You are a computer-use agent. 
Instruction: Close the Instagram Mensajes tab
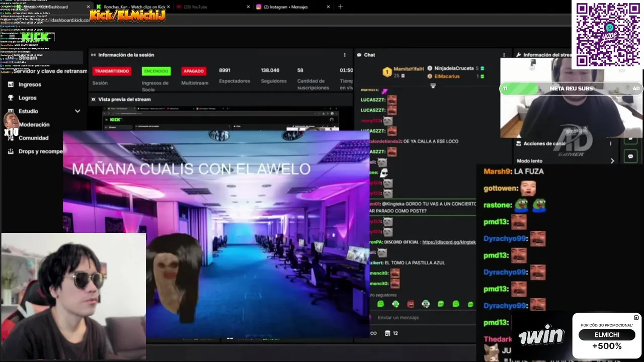tap(329, 7)
